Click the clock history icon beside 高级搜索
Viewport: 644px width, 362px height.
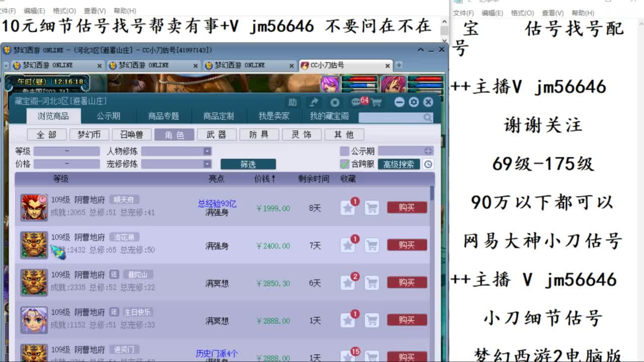click(428, 164)
